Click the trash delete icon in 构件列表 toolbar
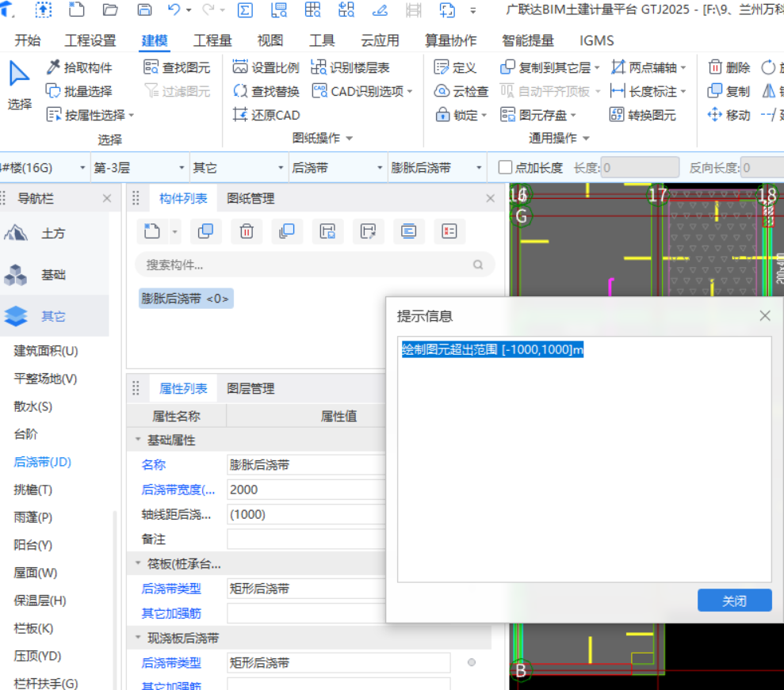784x690 pixels. 247,231
